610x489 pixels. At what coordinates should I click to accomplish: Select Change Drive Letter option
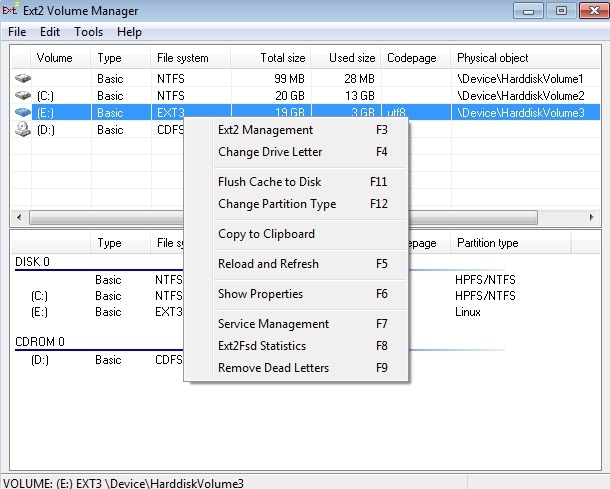[x=270, y=152]
